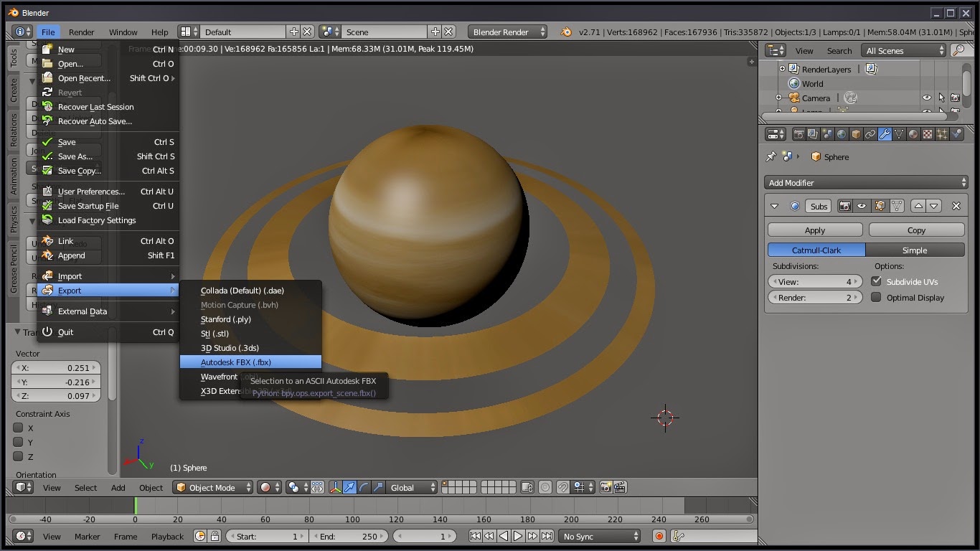Open the Texture properties checkered icon
This screenshot has height=551, width=980.
click(926, 134)
